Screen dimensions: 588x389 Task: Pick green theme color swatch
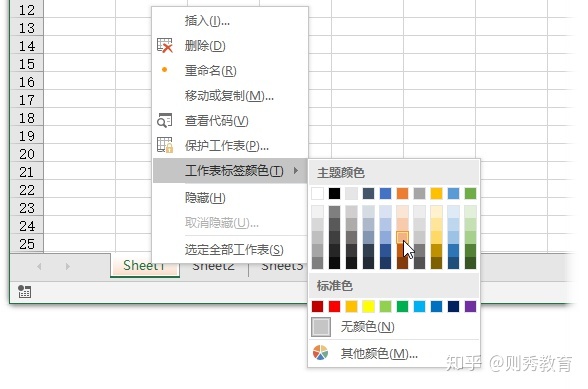(470, 194)
